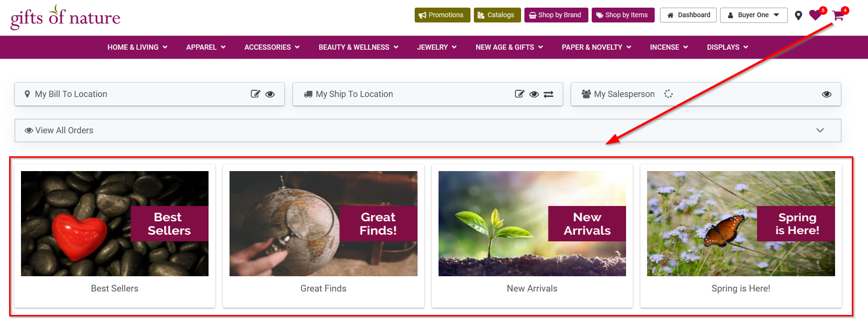Click the location pin icon in header
Screen dimensions: 868x335
[798, 15]
